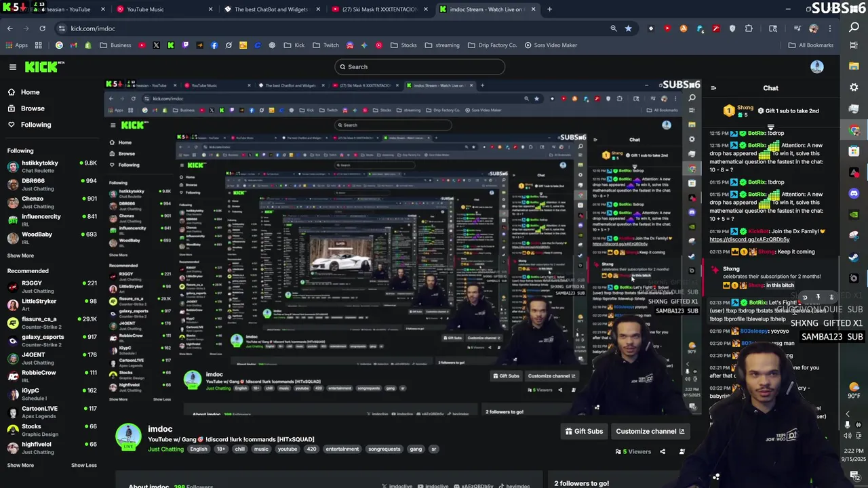Open side panel settings gear
The height and width of the screenshot is (488, 868).
(854, 87)
